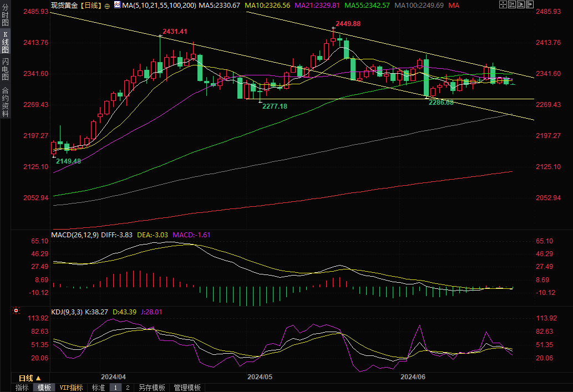Click the 标准 template button

click(98, 388)
